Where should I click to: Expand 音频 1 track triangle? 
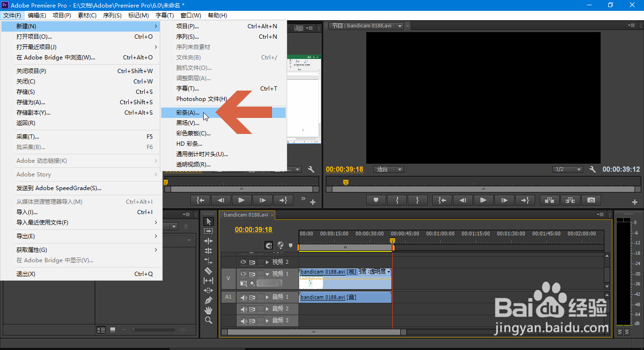coord(268,297)
